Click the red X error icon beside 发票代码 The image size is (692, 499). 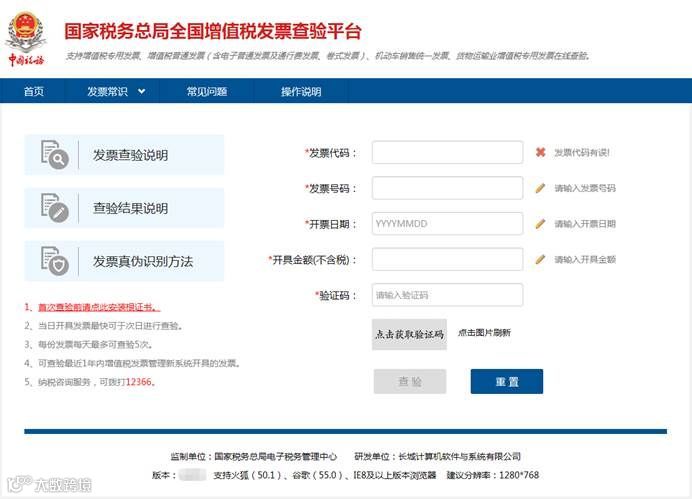[x=540, y=152]
